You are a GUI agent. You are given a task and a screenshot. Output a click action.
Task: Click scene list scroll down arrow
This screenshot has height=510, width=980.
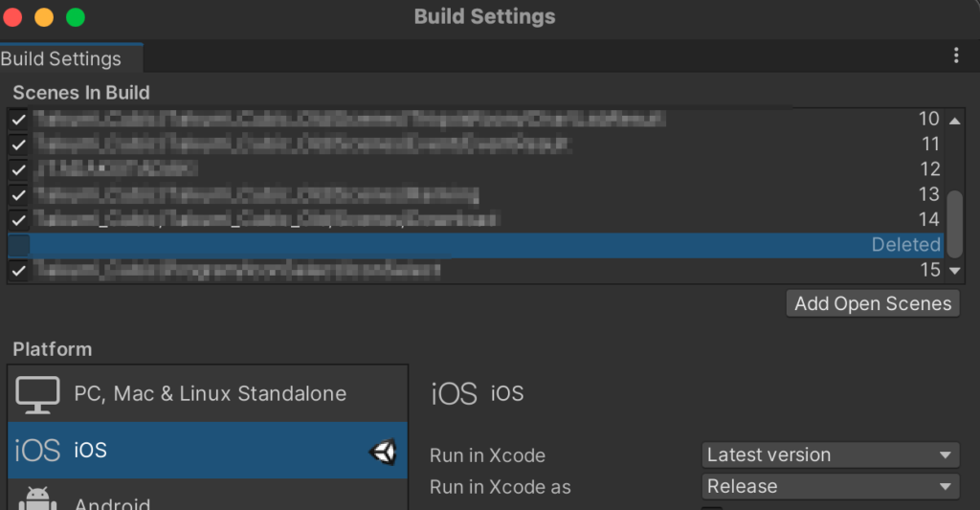coord(954,271)
